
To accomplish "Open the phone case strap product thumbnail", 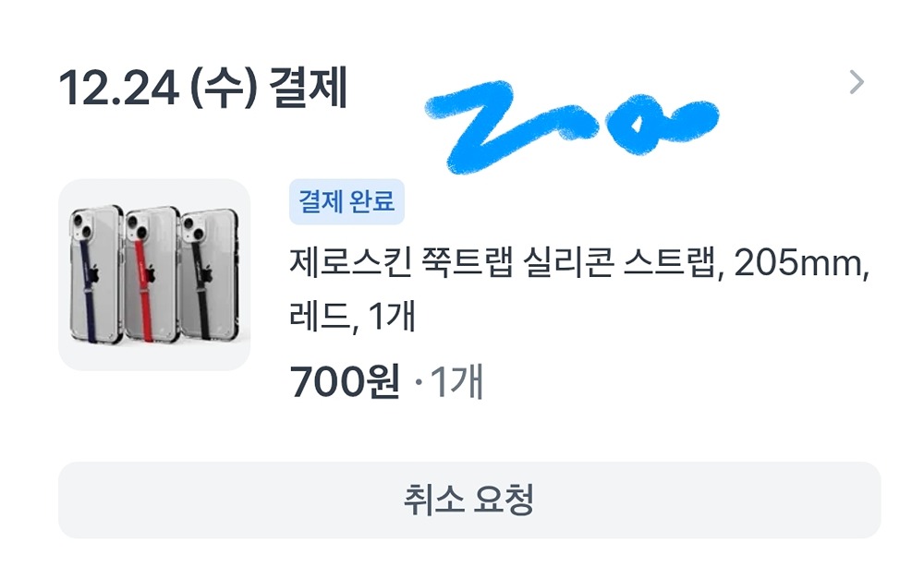I will [154, 275].
